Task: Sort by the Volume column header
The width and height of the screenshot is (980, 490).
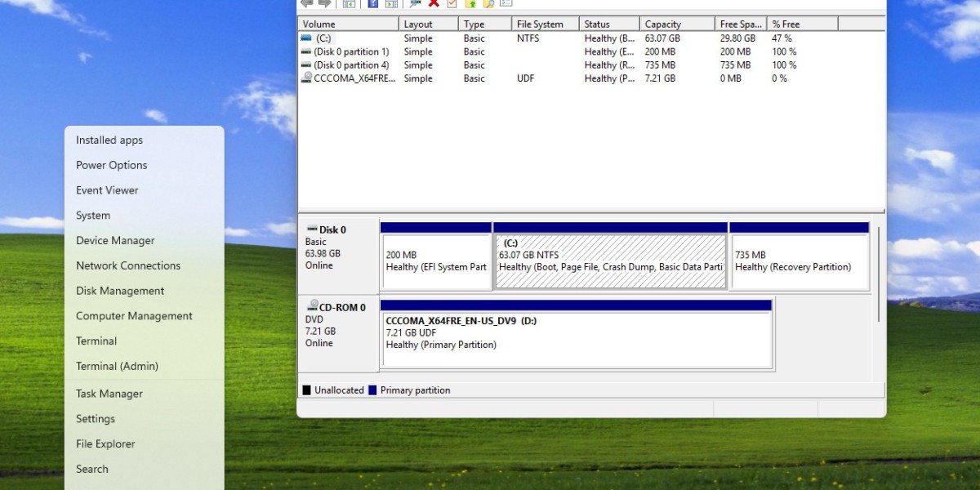Action: pos(349,24)
